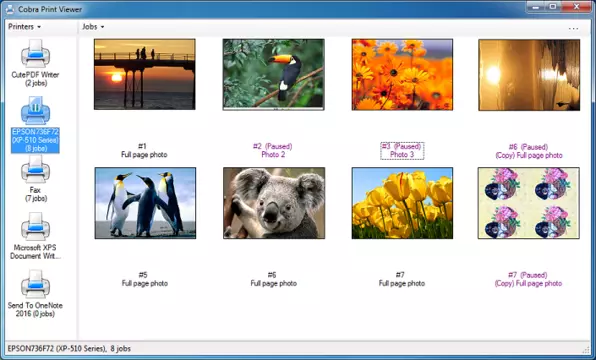The image size is (596, 360).
Task: Click '#6 (Paused) (Copy) Full page photo' label
Action: (x=529, y=151)
